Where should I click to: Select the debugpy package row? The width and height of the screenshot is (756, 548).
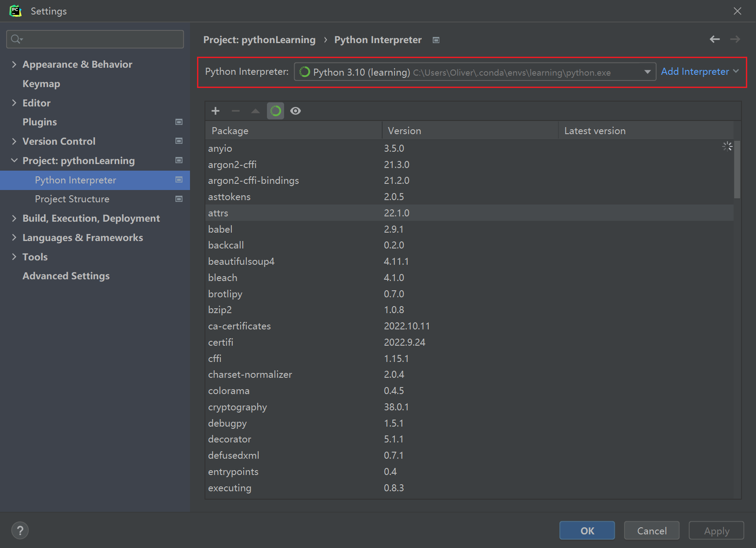pyautogui.click(x=469, y=423)
